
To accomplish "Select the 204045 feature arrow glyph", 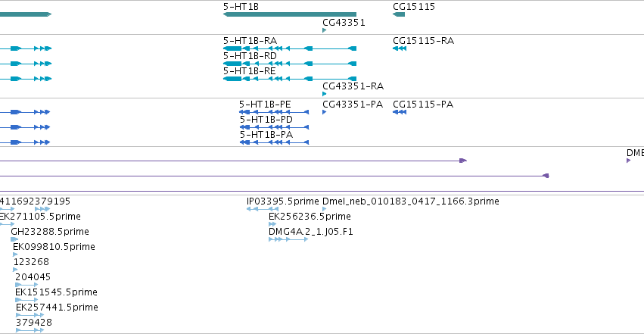I will [x=26, y=285].
